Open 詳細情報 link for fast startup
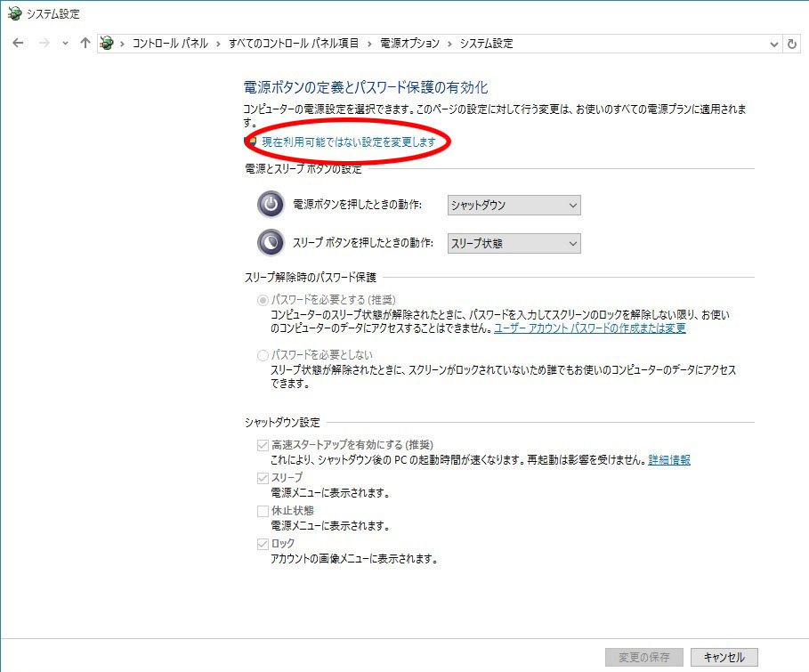The height and width of the screenshot is (672, 809). pos(668,460)
